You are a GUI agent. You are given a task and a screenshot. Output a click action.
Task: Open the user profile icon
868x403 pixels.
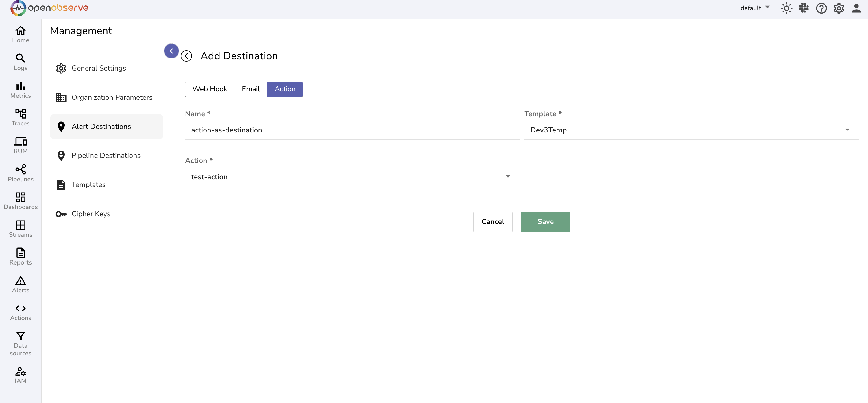click(x=856, y=8)
